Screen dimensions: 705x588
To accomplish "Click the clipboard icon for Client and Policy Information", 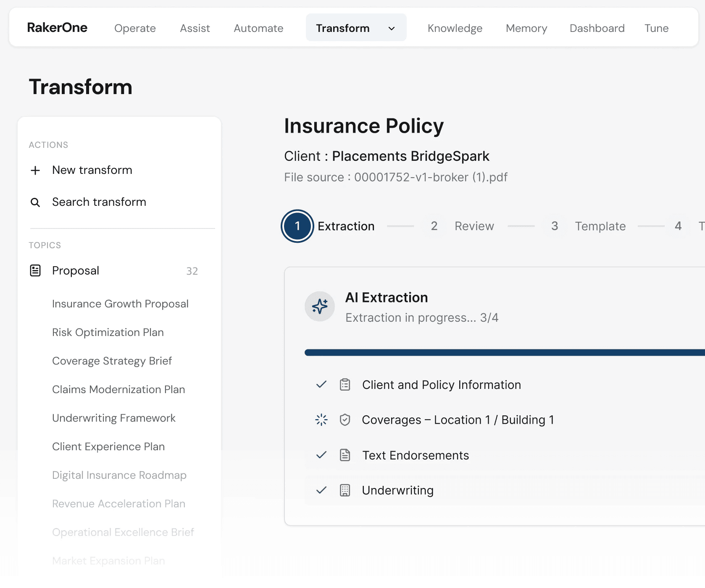I will point(345,385).
